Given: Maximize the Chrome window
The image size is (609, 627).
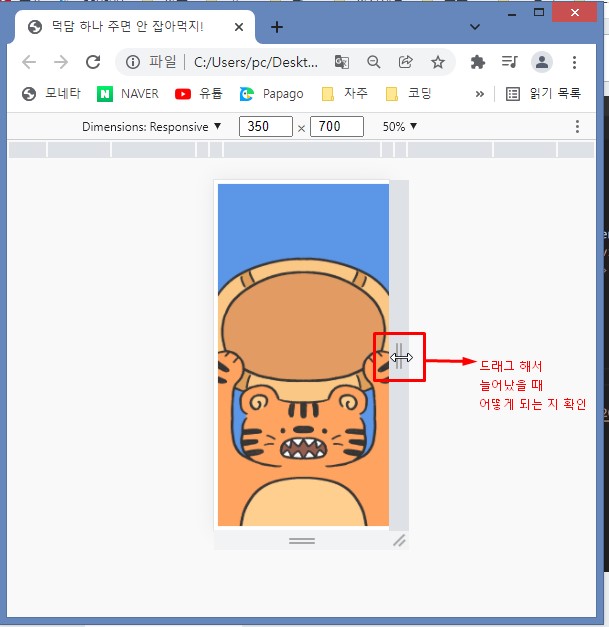Looking at the screenshot, I should point(539,12).
